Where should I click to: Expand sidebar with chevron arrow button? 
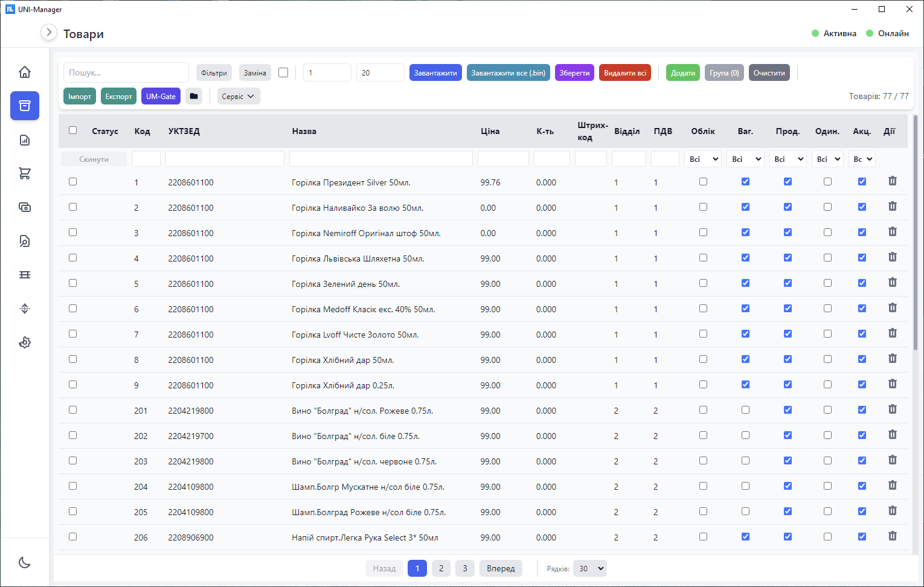pos(49,32)
